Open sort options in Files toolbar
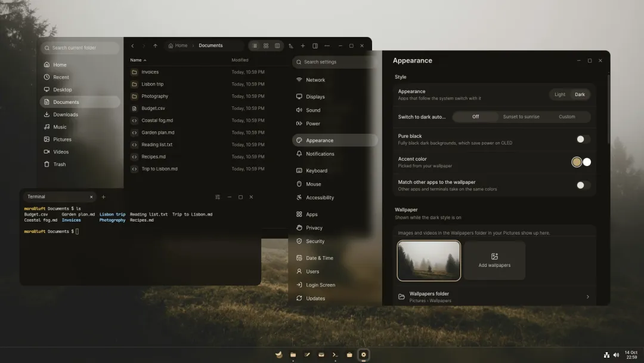Image resolution: width=644 pixels, height=363 pixels. pos(291,45)
